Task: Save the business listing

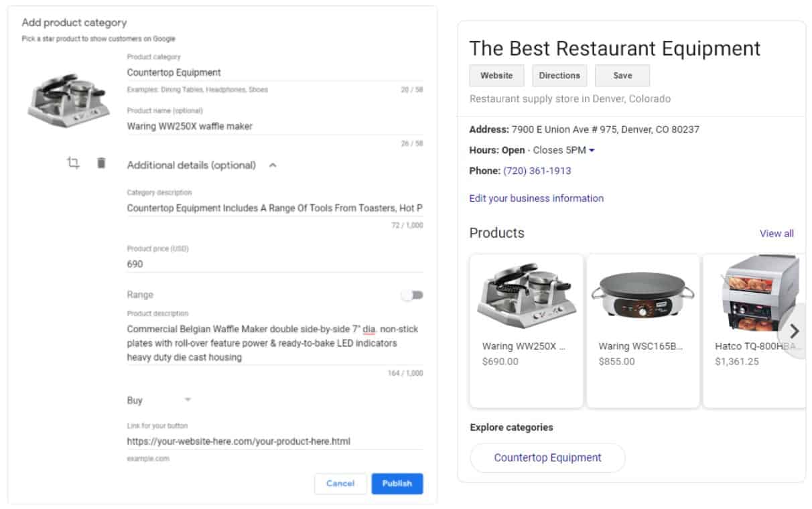Action: click(x=622, y=76)
